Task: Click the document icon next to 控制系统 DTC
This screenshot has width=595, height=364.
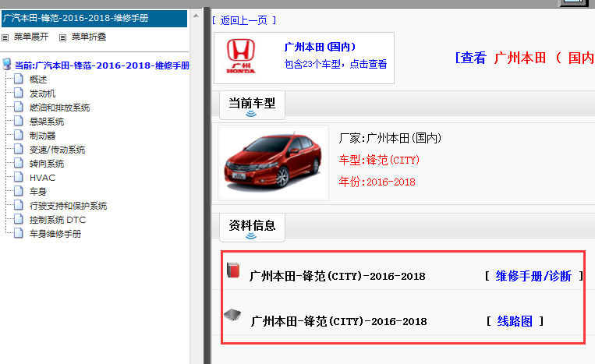Action: click(19, 219)
